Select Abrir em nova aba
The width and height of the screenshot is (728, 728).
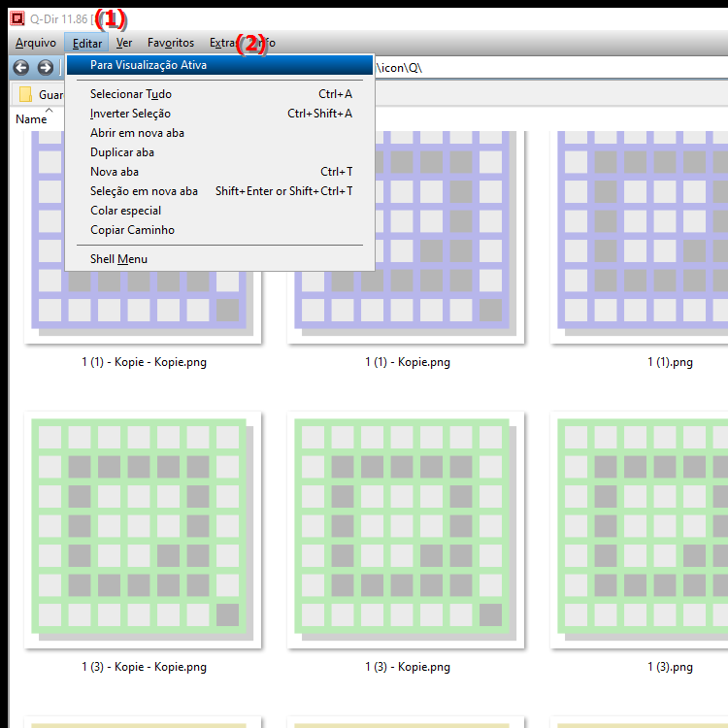(137, 133)
